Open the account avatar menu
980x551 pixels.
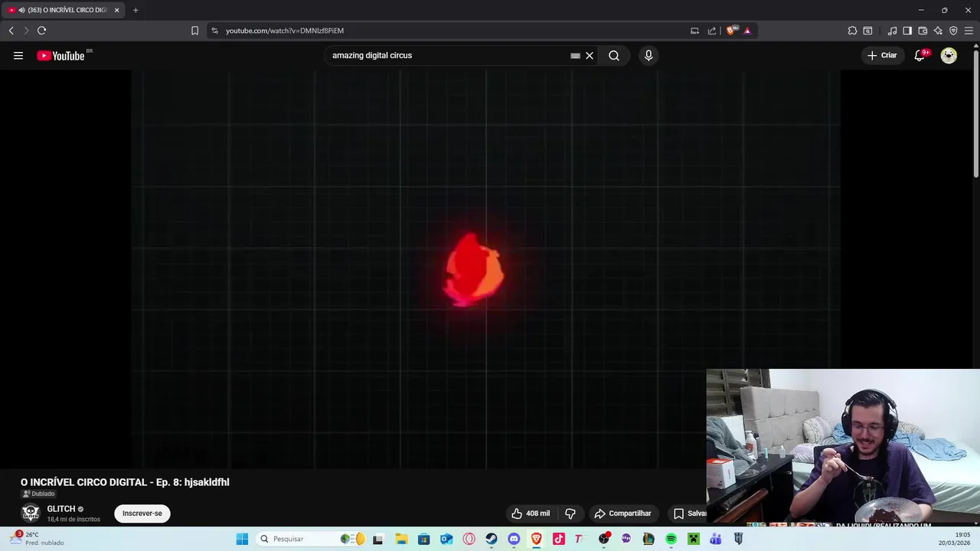949,55
